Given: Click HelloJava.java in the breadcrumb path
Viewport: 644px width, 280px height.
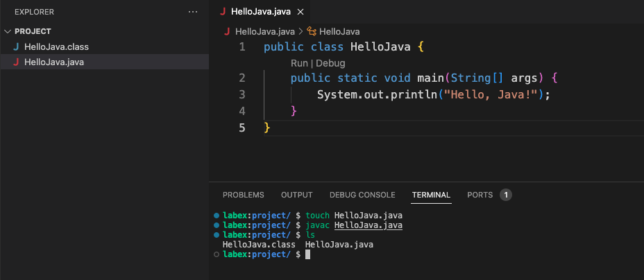Looking at the screenshot, I should click(265, 32).
